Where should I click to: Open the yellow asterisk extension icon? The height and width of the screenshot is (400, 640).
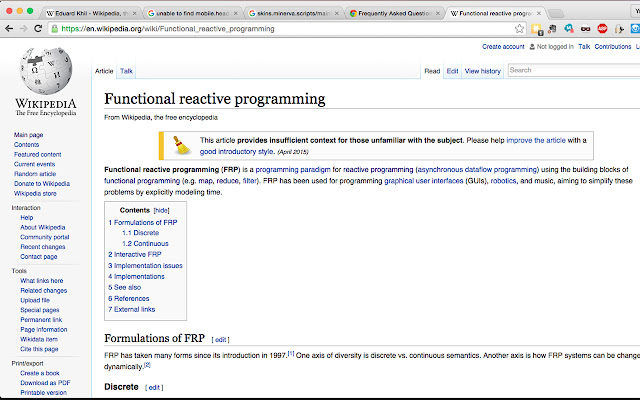[537, 29]
